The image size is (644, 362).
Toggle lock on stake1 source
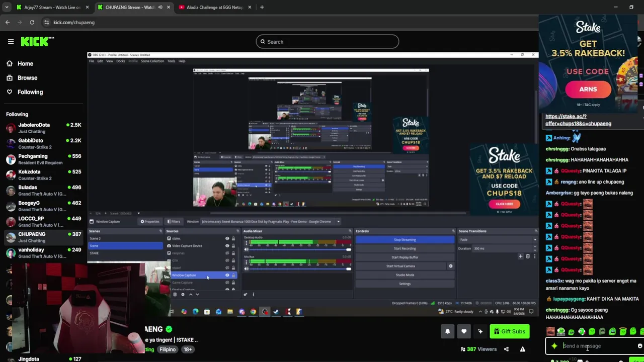pos(233,268)
